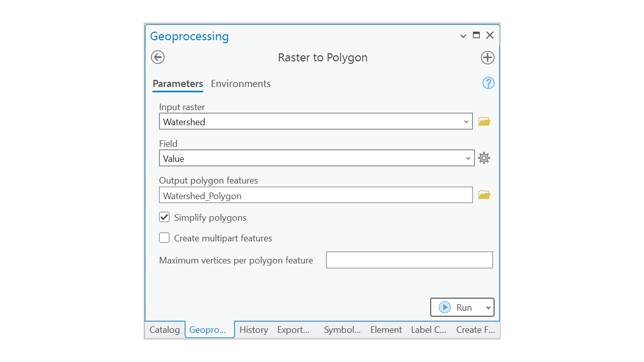Image resolution: width=644 pixels, height=362 pixels.
Task: Open the Run button dropdown arrow
Action: click(x=488, y=308)
